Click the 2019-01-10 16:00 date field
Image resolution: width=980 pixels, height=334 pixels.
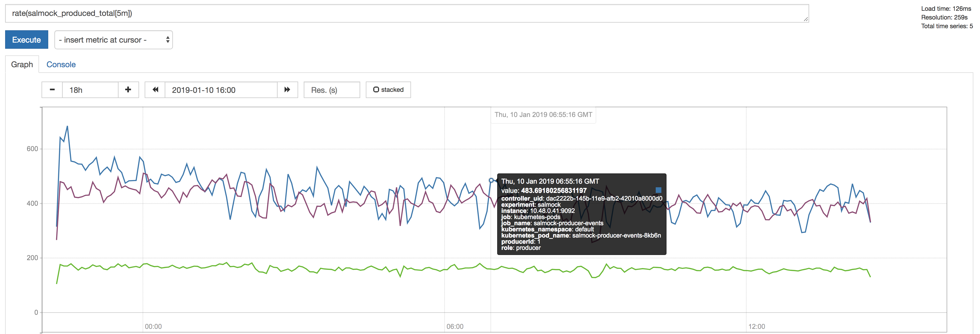(221, 90)
